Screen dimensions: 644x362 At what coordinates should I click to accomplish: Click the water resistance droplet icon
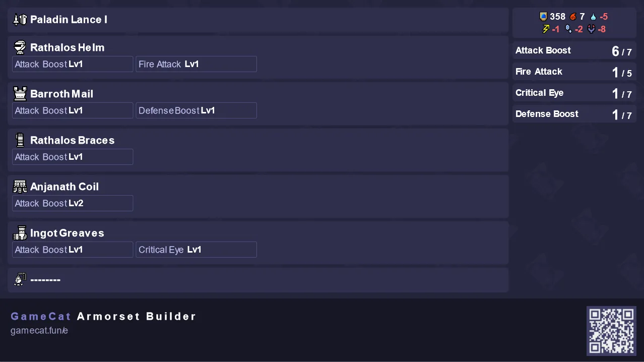pos(593,17)
